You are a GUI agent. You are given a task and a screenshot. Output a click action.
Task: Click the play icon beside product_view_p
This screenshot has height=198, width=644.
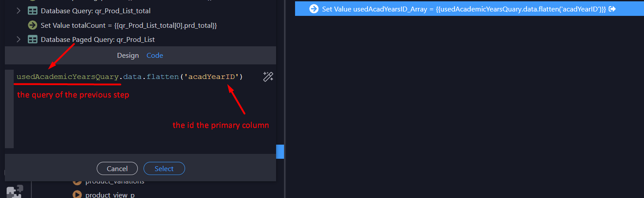(x=77, y=194)
